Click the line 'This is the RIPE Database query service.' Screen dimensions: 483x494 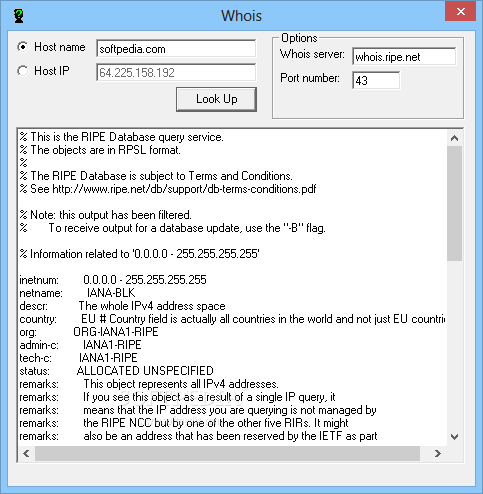pyautogui.click(x=121, y=137)
